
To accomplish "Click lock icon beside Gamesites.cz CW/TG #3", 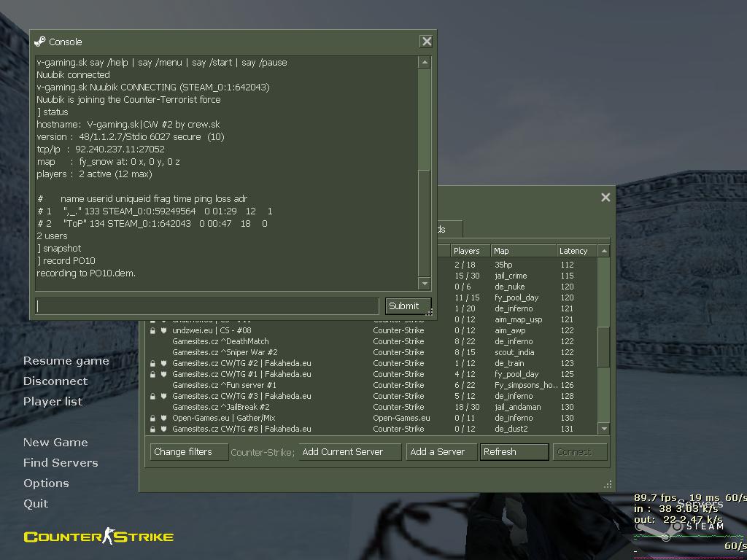I will (153, 396).
